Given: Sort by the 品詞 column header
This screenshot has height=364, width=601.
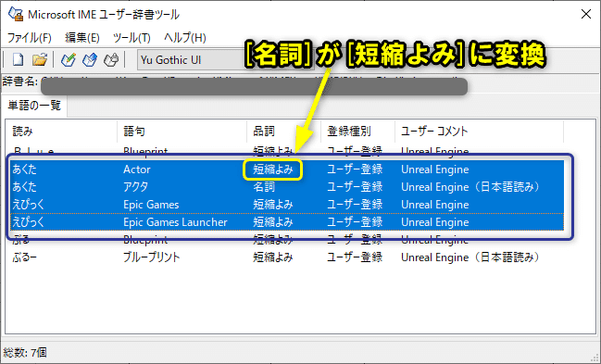Looking at the screenshot, I should click(x=284, y=132).
